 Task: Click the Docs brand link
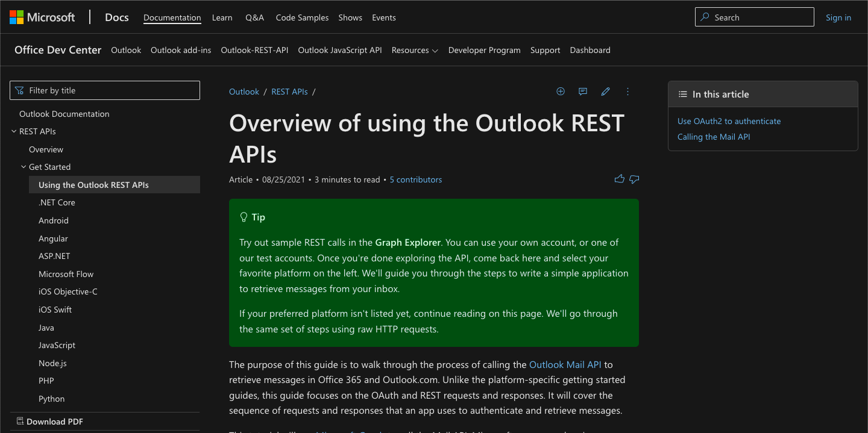[x=117, y=17]
